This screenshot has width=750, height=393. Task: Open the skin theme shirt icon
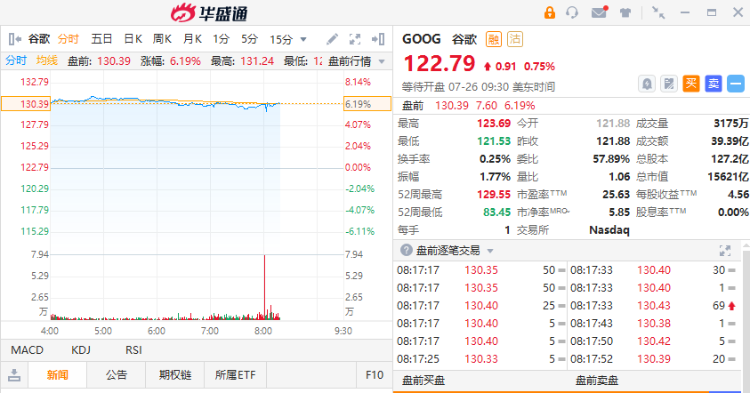point(625,13)
